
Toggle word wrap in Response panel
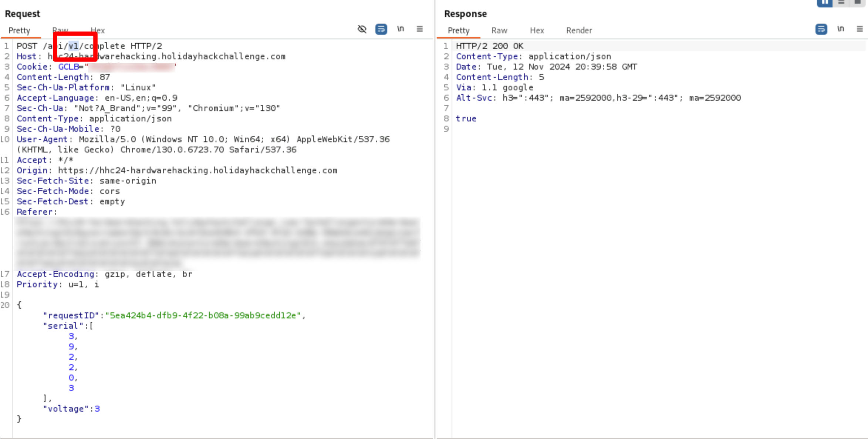pos(821,29)
